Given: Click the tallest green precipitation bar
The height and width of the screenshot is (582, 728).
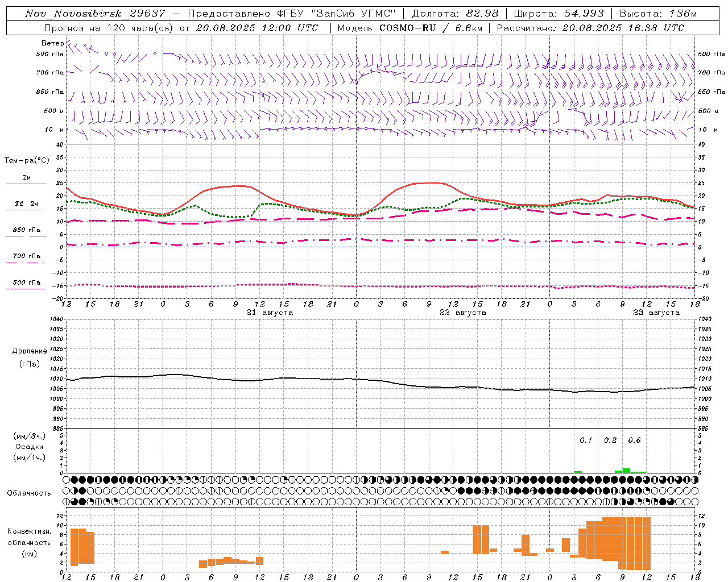Looking at the screenshot, I should click(626, 471).
